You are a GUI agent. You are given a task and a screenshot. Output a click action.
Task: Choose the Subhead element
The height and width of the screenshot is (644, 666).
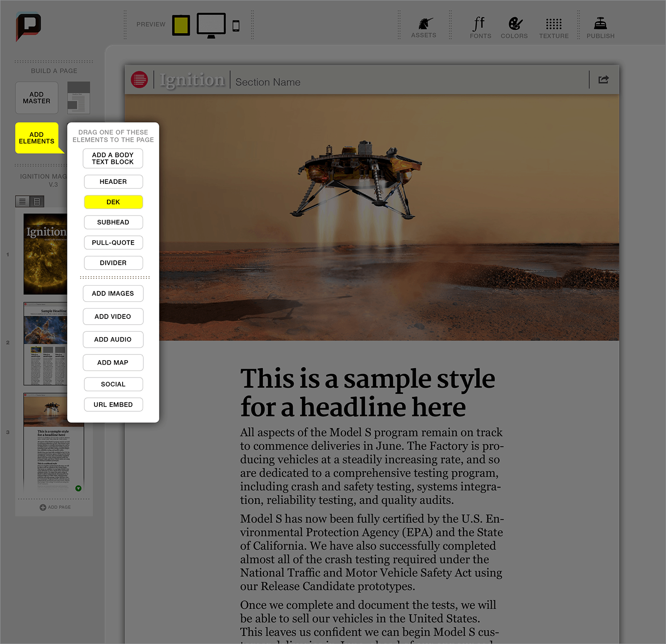[x=113, y=222]
